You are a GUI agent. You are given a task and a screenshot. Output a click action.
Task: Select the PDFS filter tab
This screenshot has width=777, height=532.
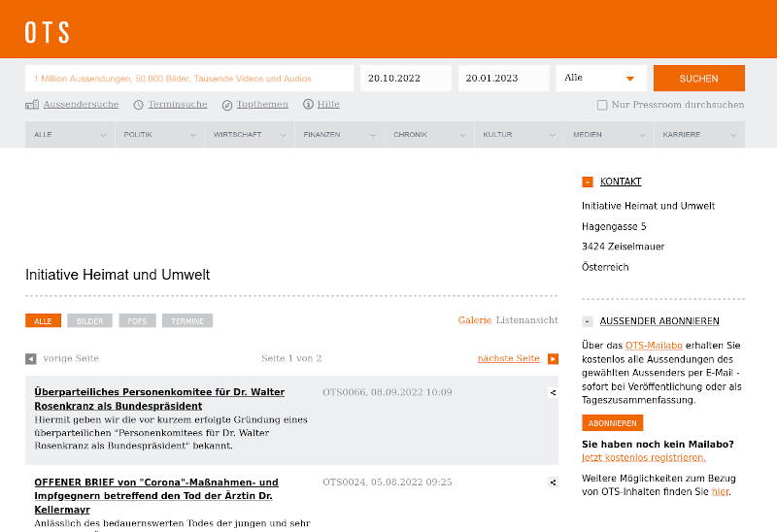point(137,321)
